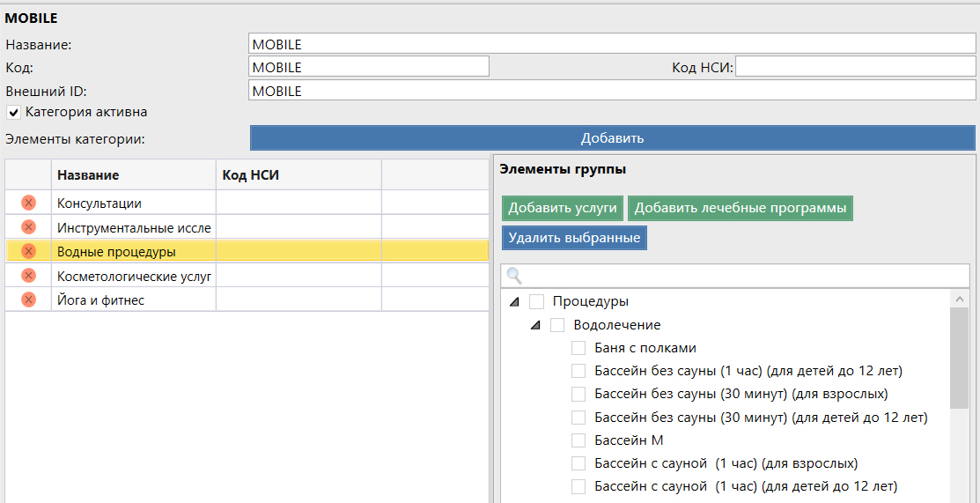Click Добавить услуги button
The width and height of the screenshot is (980, 503).
(x=563, y=208)
